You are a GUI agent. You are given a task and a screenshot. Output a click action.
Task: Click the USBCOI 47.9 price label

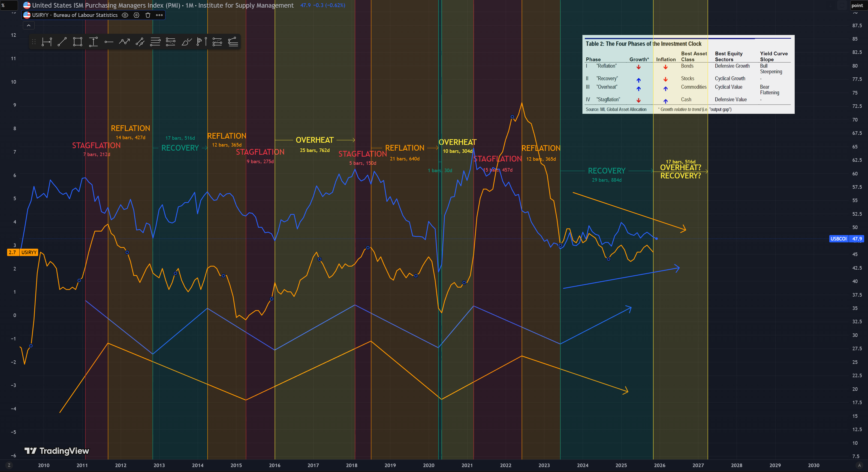[x=846, y=239]
